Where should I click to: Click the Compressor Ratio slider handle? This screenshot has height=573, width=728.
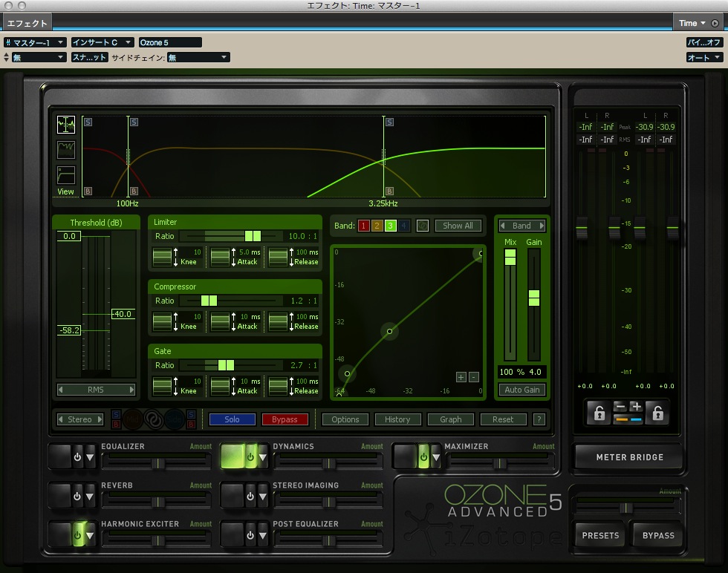[209, 301]
